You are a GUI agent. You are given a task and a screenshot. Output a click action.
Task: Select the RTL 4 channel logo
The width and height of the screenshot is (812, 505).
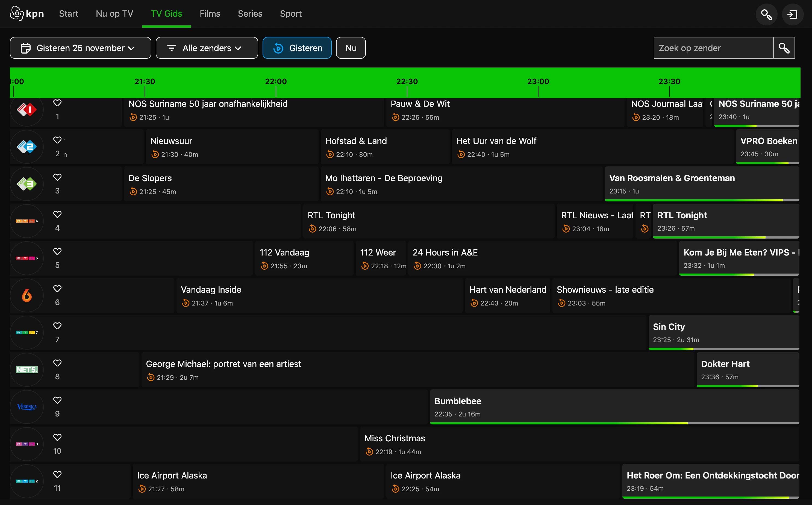pos(27,221)
